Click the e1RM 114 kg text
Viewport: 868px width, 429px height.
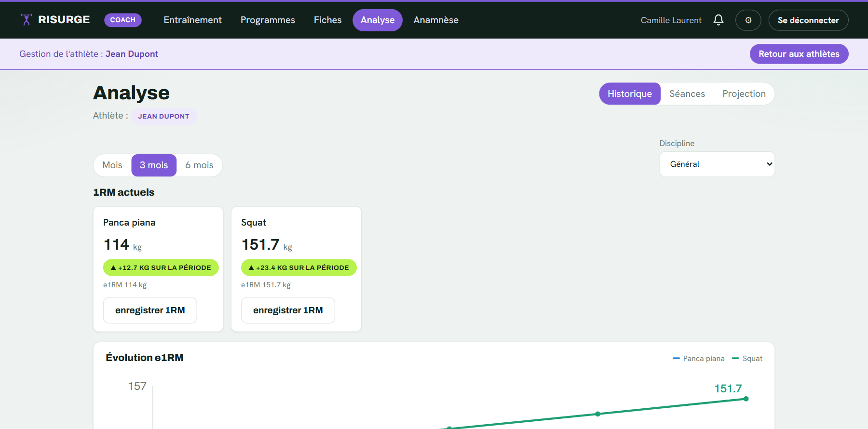(x=125, y=285)
